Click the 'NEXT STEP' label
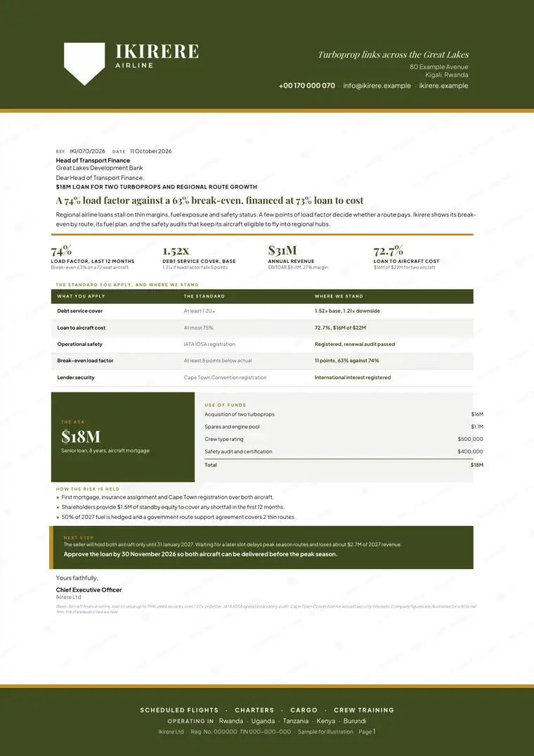 [79, 537]
